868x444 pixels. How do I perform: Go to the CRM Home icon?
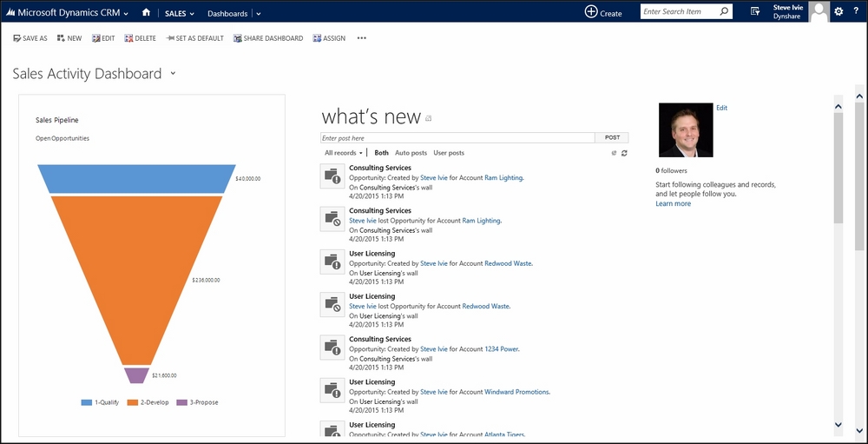coord(146,12)
